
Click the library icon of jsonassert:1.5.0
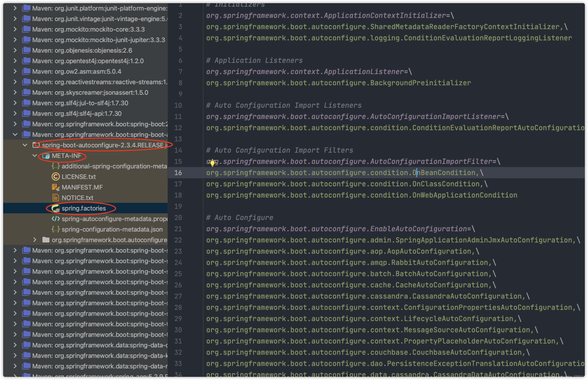point(26,92)
